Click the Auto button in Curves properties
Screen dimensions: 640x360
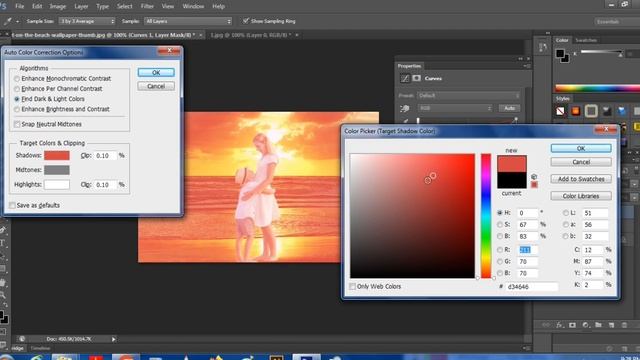pos(509,108)
